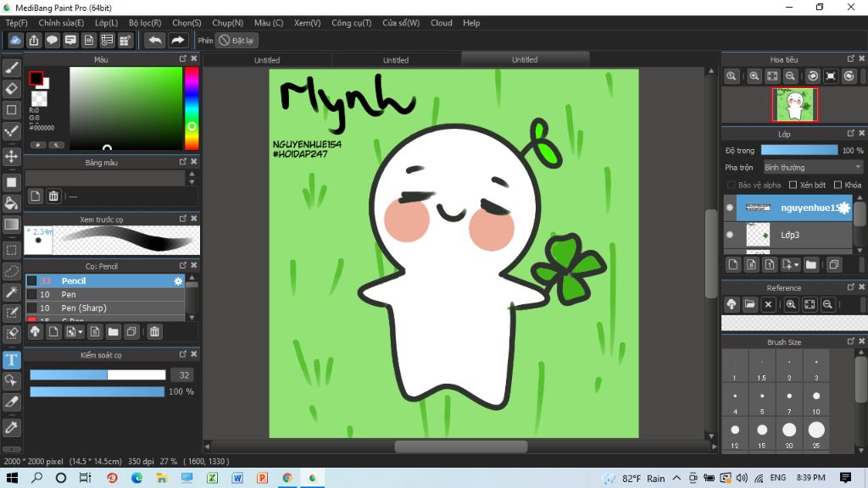Image resolution: width=868 pixels, height=488 pixels.
Task: Select the Move tool
Action: pos(12,157)
